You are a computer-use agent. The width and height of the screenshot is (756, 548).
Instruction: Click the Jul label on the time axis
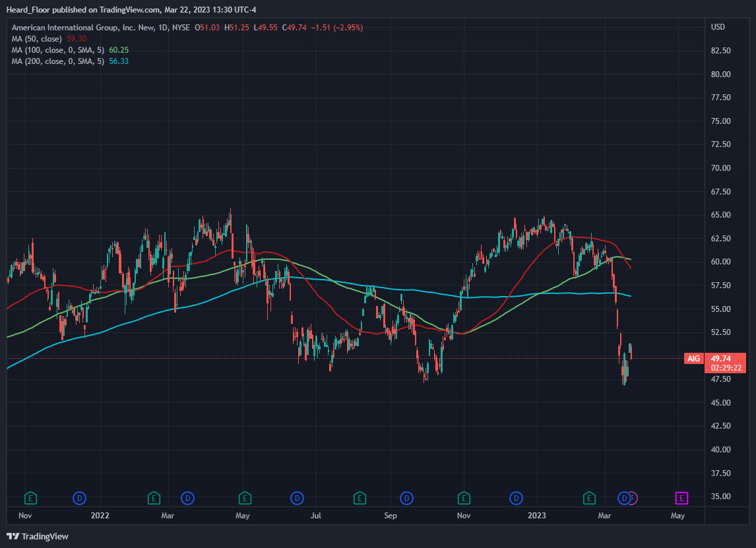pos(316,515)
